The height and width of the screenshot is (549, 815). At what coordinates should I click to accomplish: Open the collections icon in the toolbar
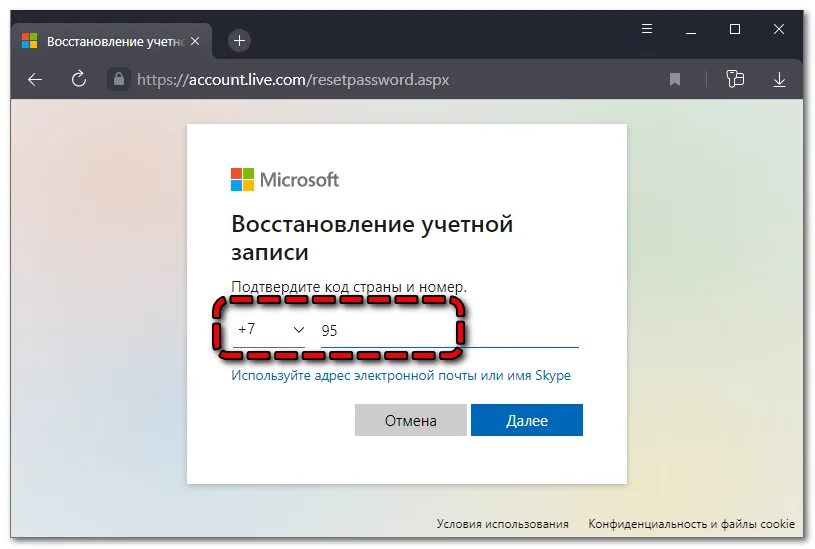[x=735, y=79]
